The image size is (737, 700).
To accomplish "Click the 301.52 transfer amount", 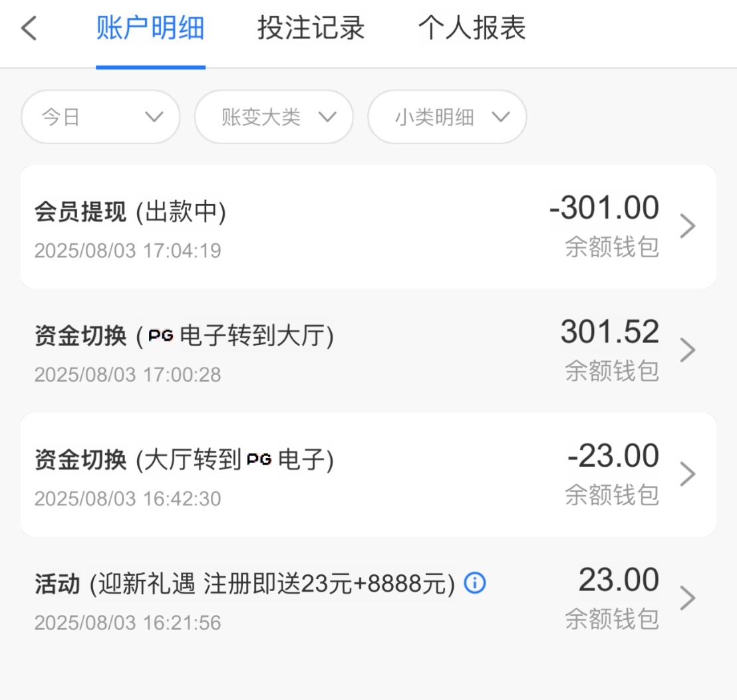I will 609,332.
